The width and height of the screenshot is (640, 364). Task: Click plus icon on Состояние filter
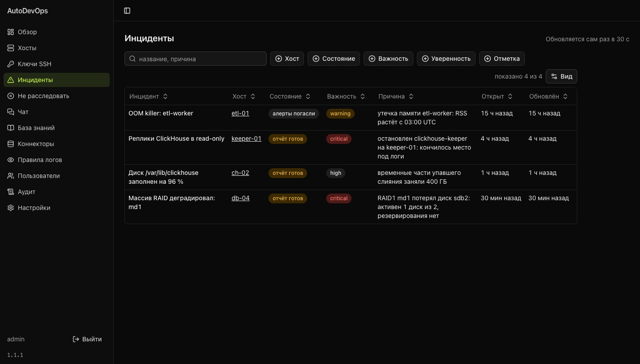coord(316,59)
